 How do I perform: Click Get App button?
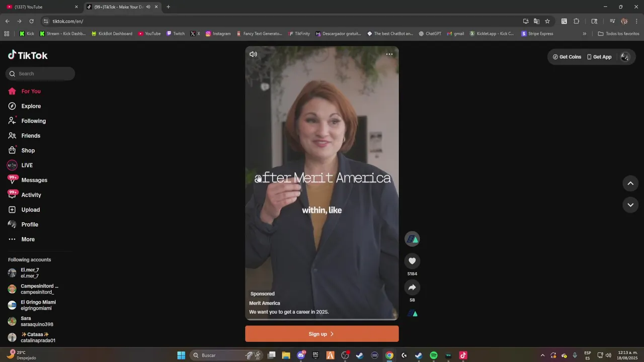point(599,57)
